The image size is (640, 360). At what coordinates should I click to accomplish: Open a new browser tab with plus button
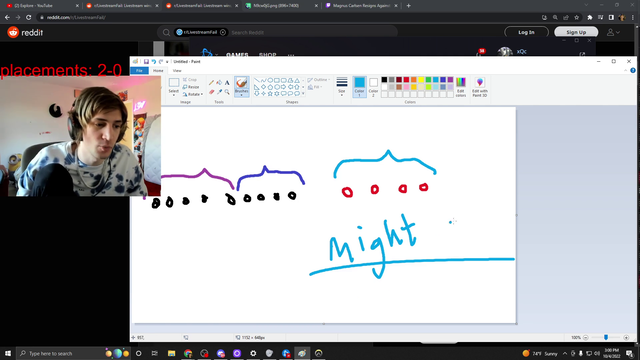[409, 6]
